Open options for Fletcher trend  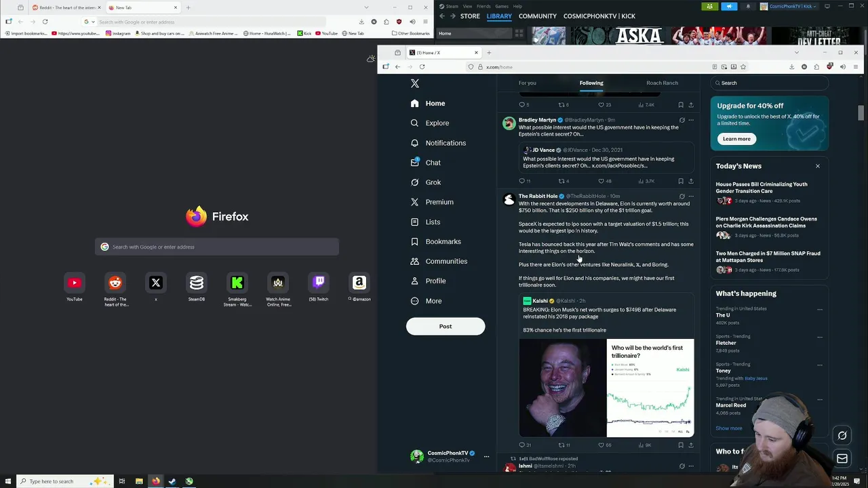pyautogui.click(x=820, y=337)
